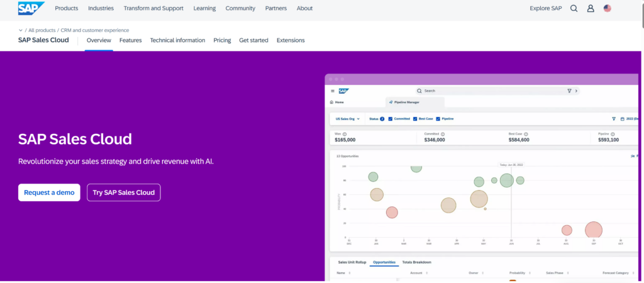Click the sort icon on the Probability column

(x=530, y=273)
